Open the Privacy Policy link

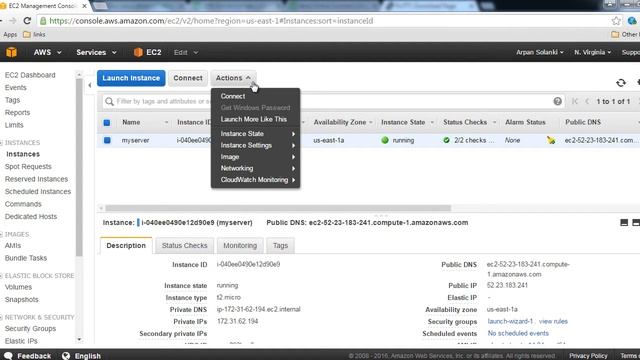click(588, 356)
